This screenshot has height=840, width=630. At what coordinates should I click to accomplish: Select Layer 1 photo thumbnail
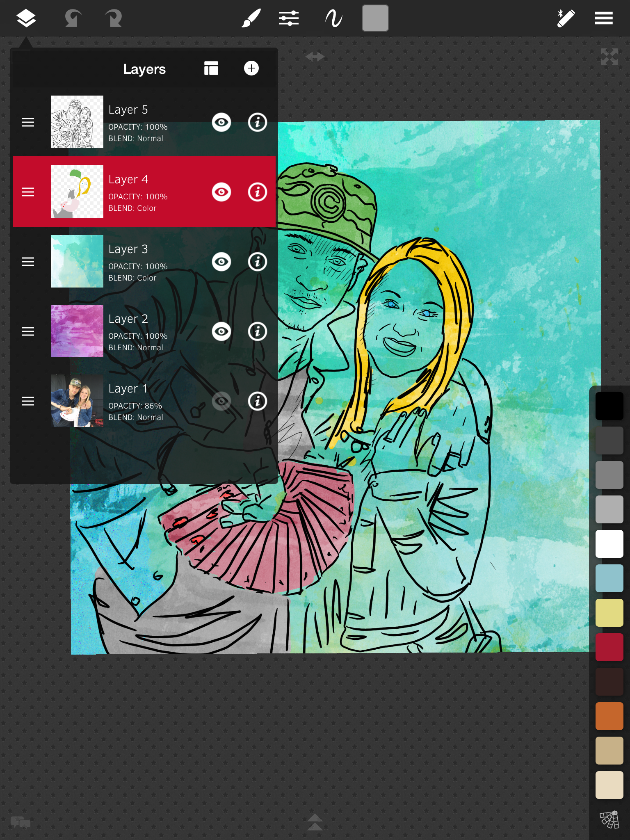click(x=77, y=401)
